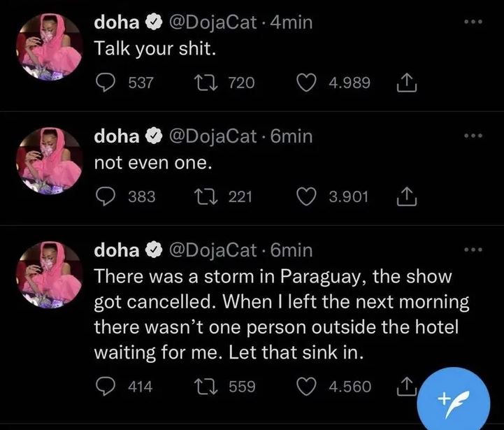Retweet the Paraguay storm tweet
The image size is (504, 430).
tap(206, 386)
